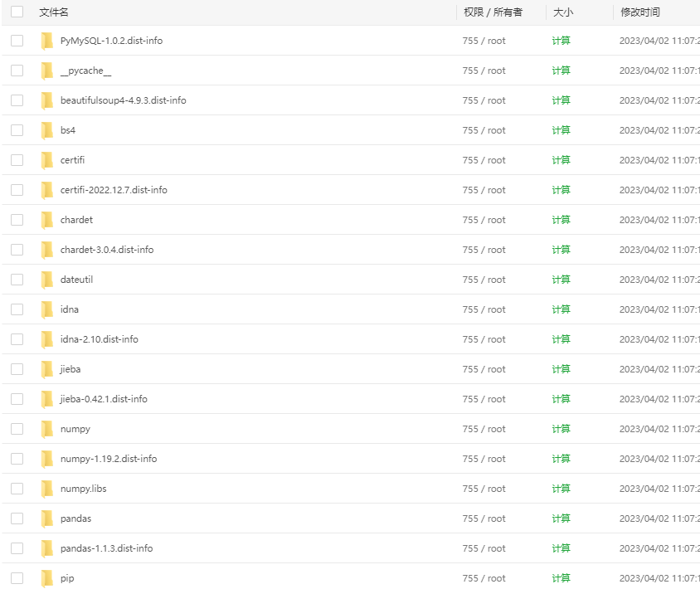The height and width of the screenshot is (589, 700).
Task: Toggle the select-all checkbox in header
Action: [x=17, y=12]
